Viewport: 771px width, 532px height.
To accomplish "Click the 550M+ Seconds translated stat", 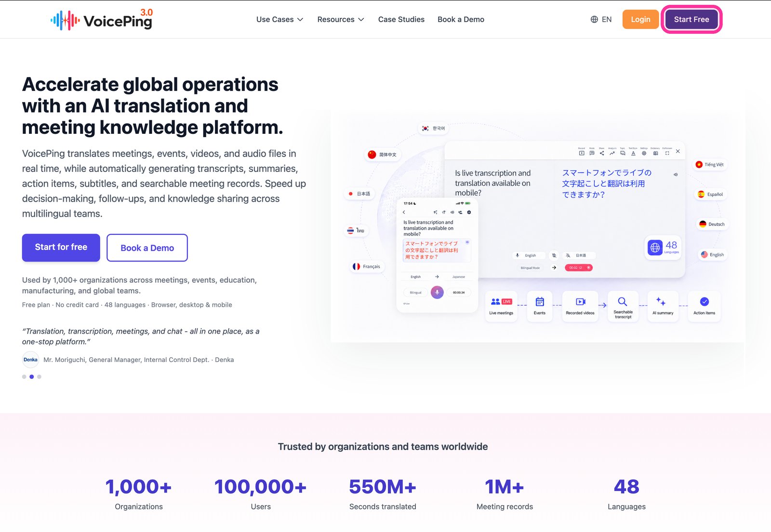I will 383,494.
